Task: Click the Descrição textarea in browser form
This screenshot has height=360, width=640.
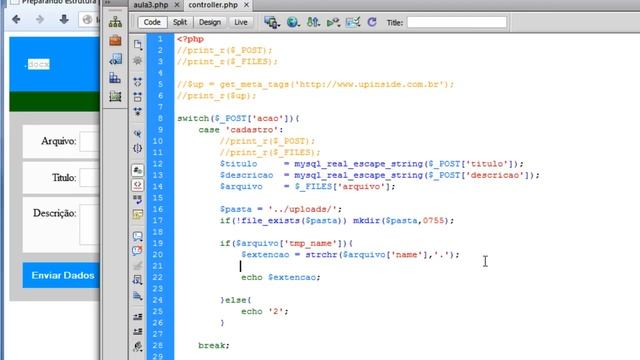Action: (x=89, y=225)
